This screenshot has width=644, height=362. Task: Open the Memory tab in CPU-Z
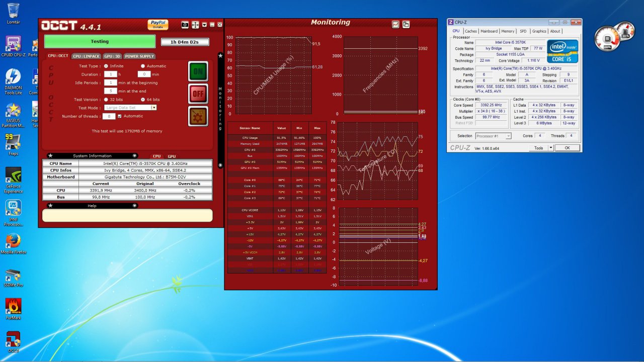point(508,31)
